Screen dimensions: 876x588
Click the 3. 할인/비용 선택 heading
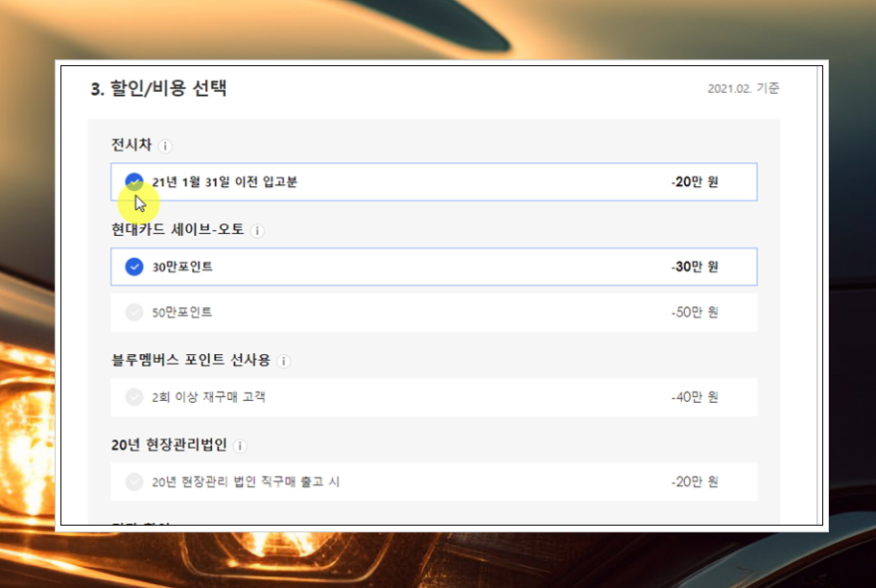tap(158, 89)
